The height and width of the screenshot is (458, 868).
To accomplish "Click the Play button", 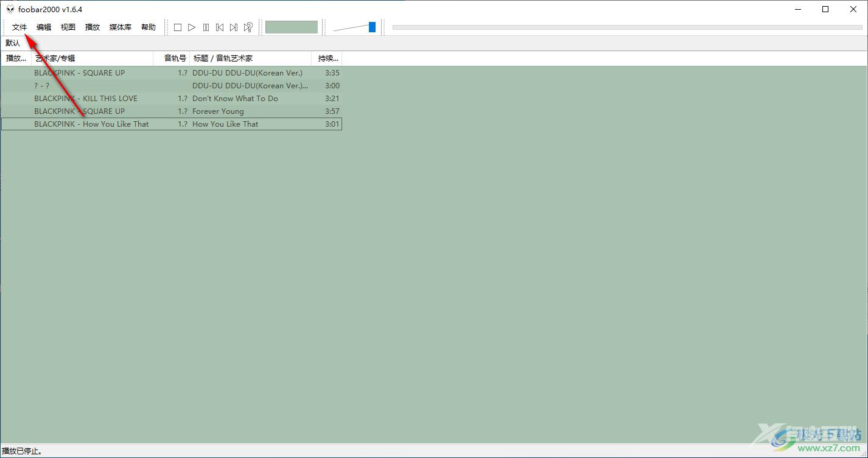I will click(192, 27).
